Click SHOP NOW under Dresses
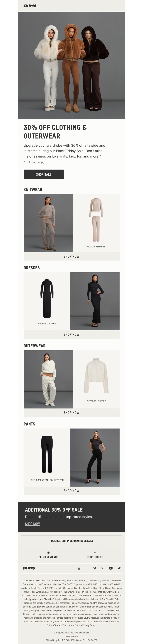The height and width of the screenshot is (644, 143). pyautogui.click(x=71, y=334)
